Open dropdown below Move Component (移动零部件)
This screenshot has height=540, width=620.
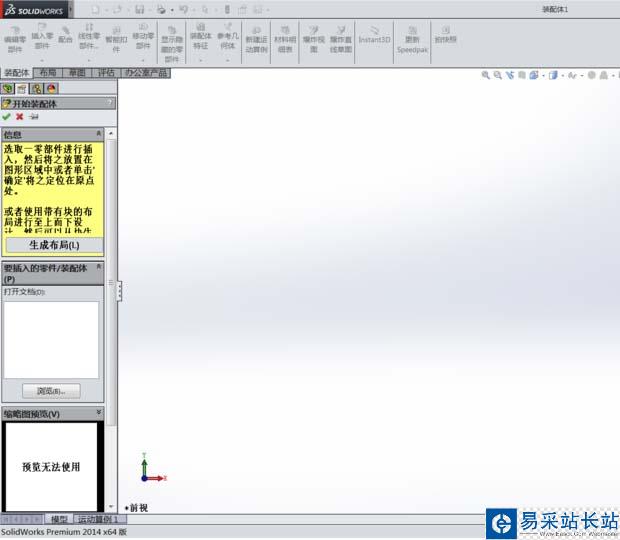pos(143,60)
